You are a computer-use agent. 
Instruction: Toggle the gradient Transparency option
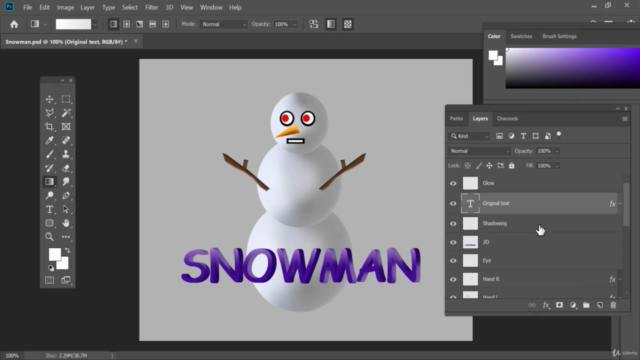pyautogui.click(x=348, y=24)
